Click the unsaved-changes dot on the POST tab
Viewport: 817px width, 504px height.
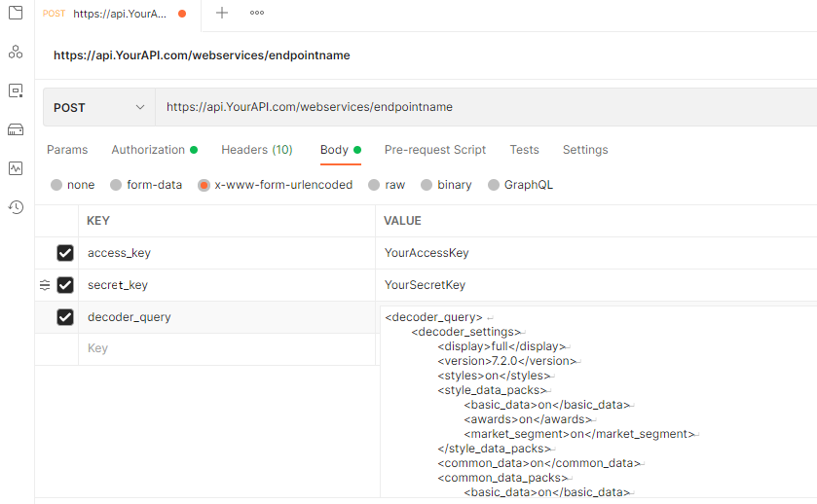coord(182,14)
